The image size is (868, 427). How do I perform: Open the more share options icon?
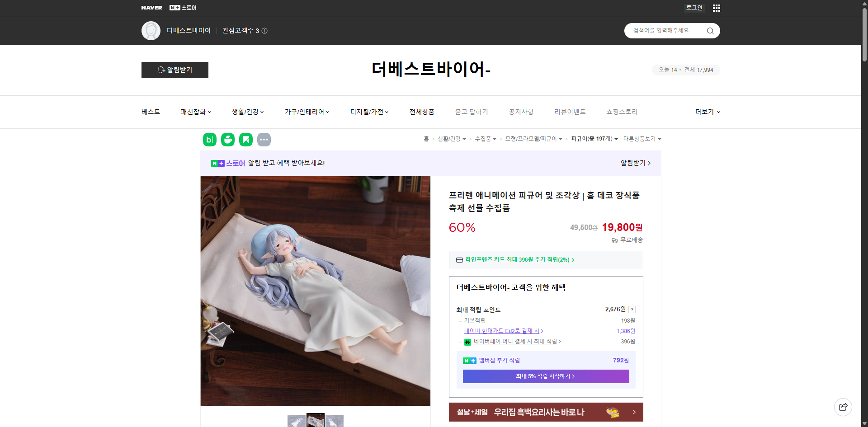click(x=264, y=140)
